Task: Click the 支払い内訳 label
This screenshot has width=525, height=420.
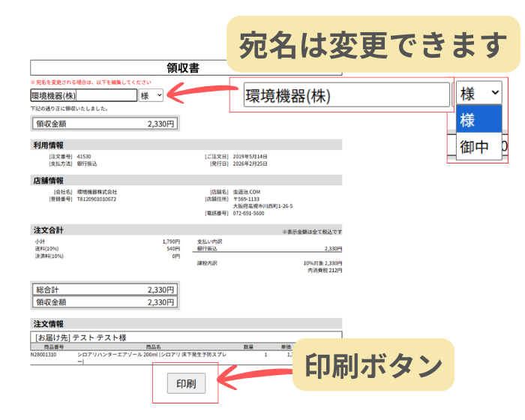Action: coord(209,241)
